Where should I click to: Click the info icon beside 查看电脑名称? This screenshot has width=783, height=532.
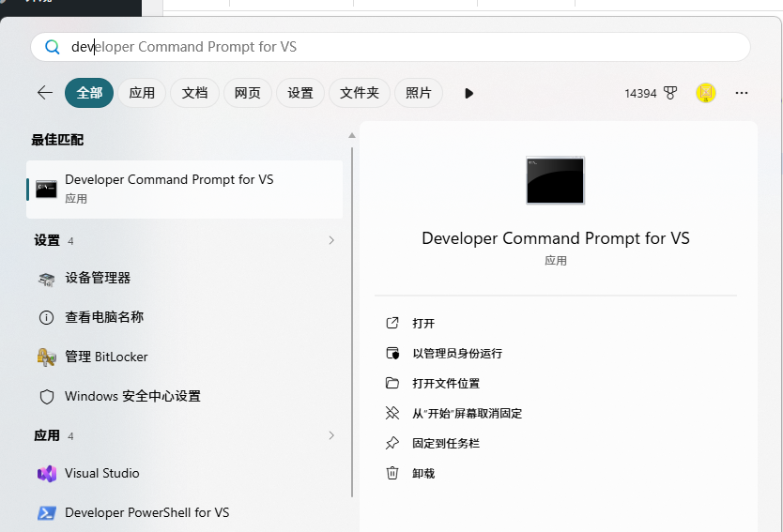46,318
